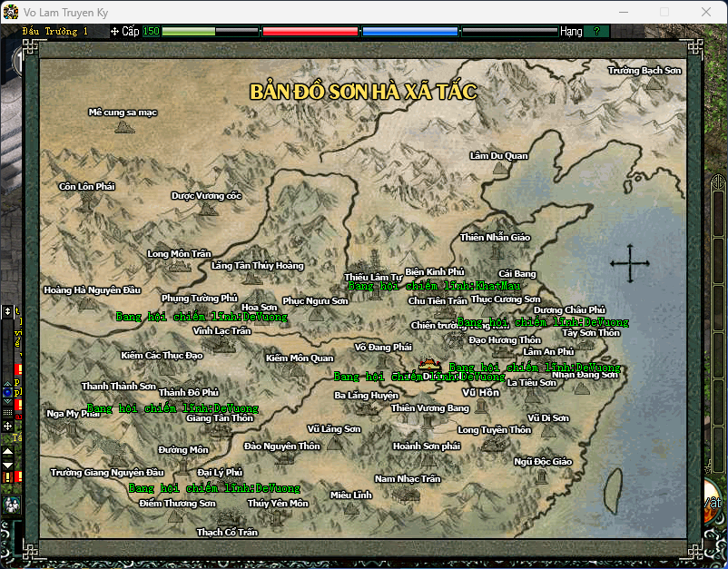Image resolution: width=728 pixels, height=569 pixels.
Task: Click the level value 150 in top bar
Action: (152, 31)
